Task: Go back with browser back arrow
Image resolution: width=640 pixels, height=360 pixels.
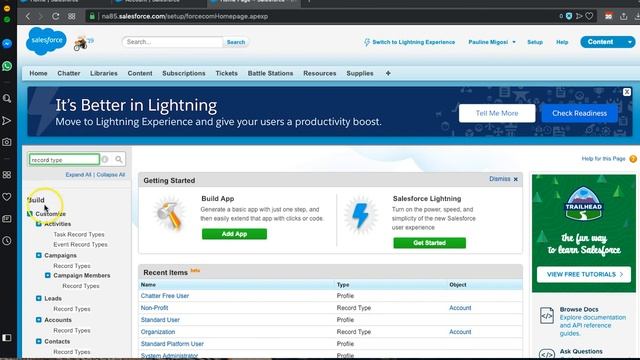Action: (x=28, y=16)
